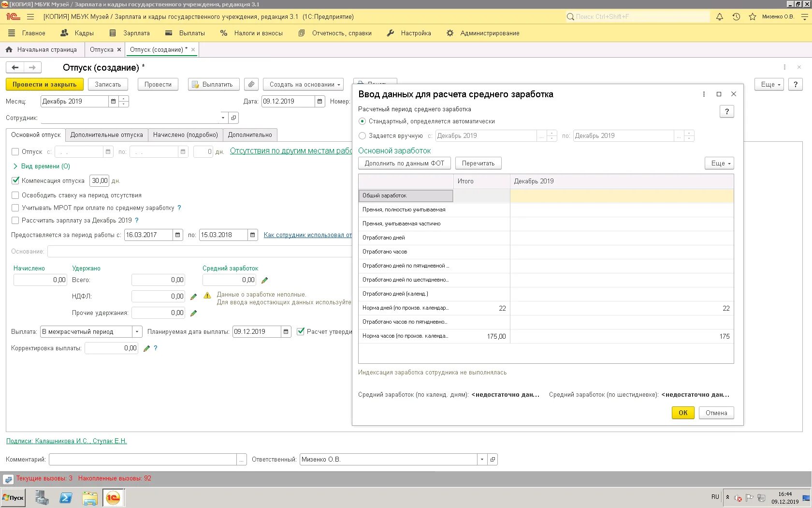The image size is (812, 508).
Task: Click the Комментарий input field
Action: point(143,459)
